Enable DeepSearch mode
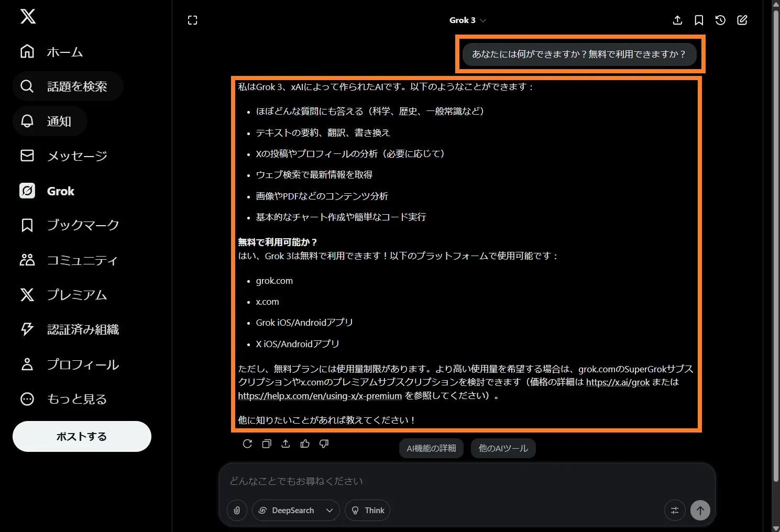Image resolution: width=780 pixels, height=532 pixels. [287, 510]
